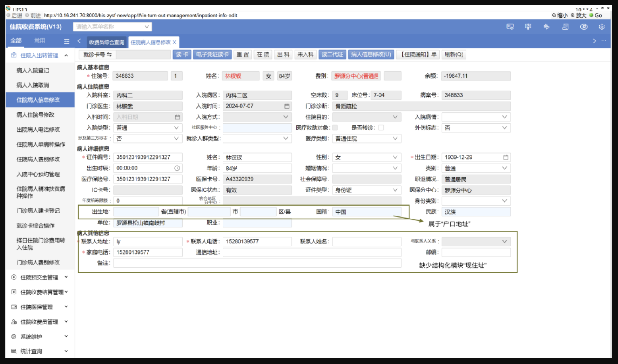This screenshot has width=618, height=364.
Task: Click the 联系人姓名 input field
Action: pyautogui.click(x=367, y=241)
